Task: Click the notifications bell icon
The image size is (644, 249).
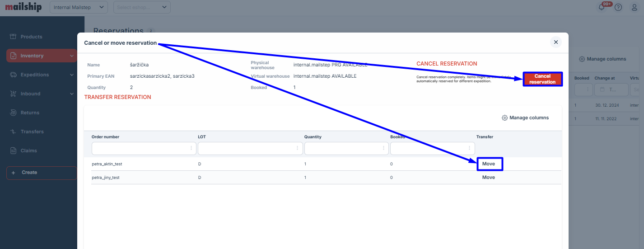Action: pos(602,7)
